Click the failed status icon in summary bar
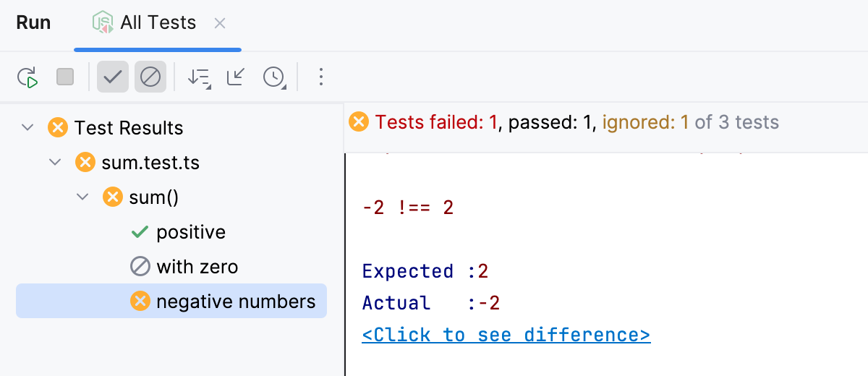 click(x=358, y=121)
